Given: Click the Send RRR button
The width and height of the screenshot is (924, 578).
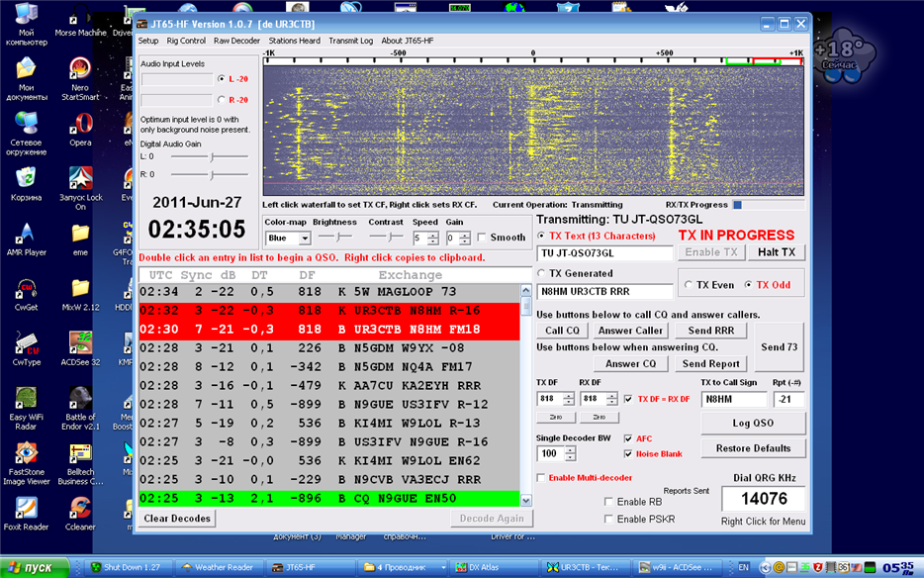Looking at the screenshot, I should tap(710, 331).
